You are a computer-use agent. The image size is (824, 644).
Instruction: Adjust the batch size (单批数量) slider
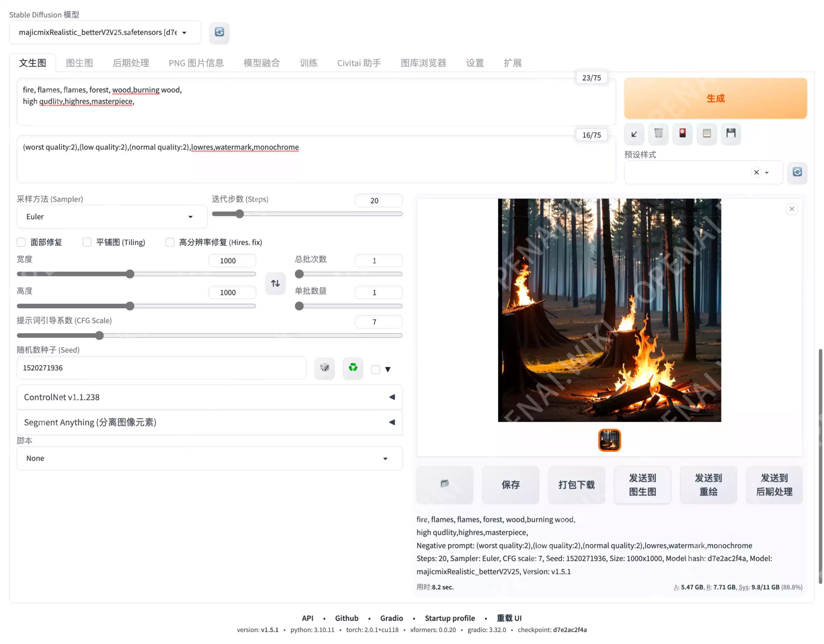click(349, 306)
